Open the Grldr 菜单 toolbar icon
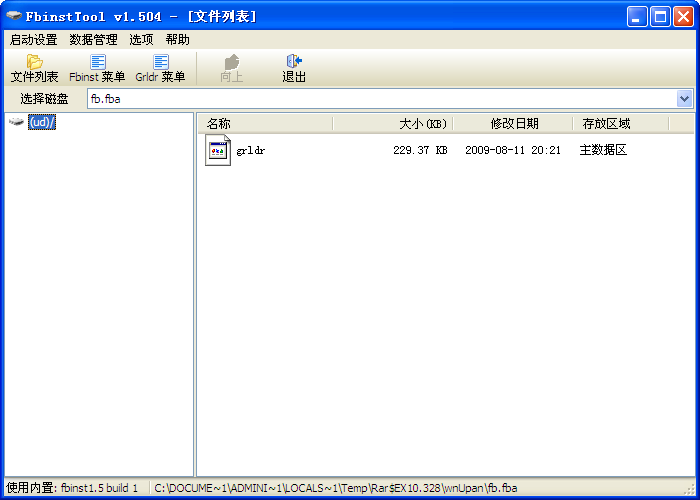Viewport: 700px width, 500px height. pos(160,62)
